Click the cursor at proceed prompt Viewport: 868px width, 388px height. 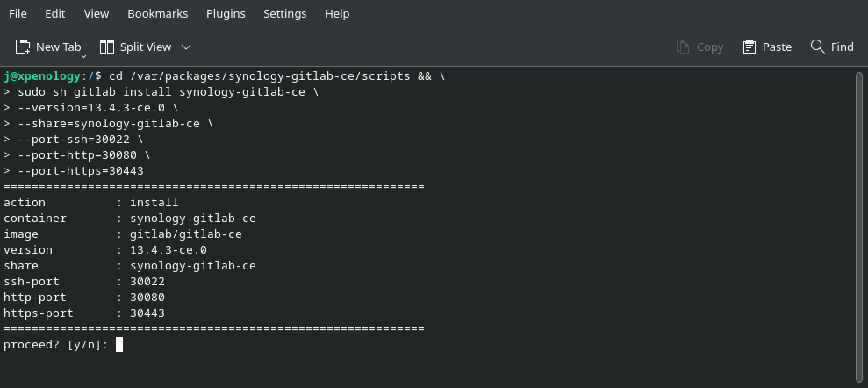(x=119, y=345)
